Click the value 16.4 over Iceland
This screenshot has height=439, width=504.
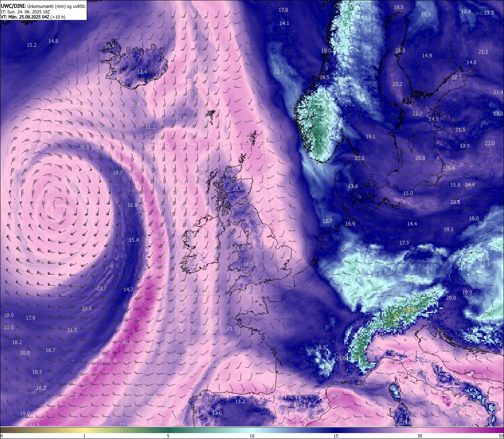(109, 46)
